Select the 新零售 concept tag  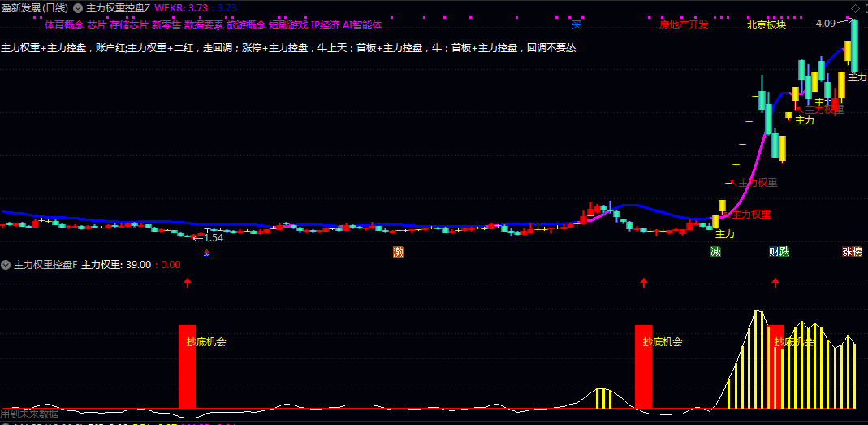pyautogui.click(x=166, y=25)
